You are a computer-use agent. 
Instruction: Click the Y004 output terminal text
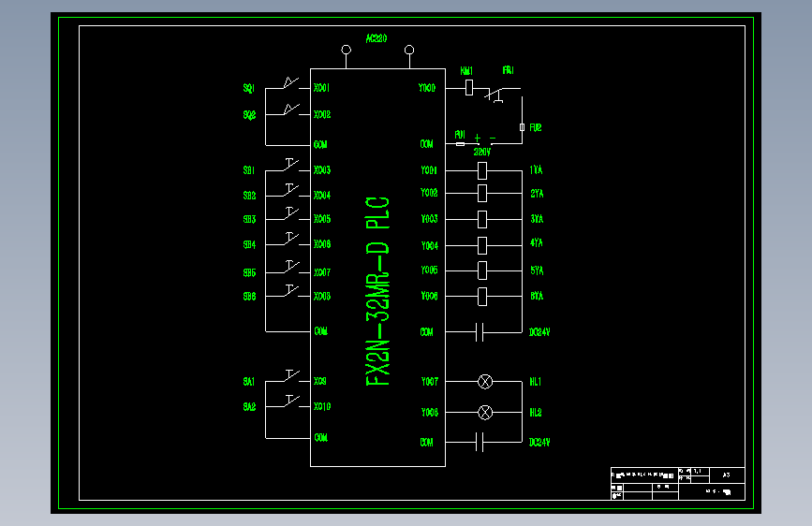pyautogui.click(x=430, y=246)
